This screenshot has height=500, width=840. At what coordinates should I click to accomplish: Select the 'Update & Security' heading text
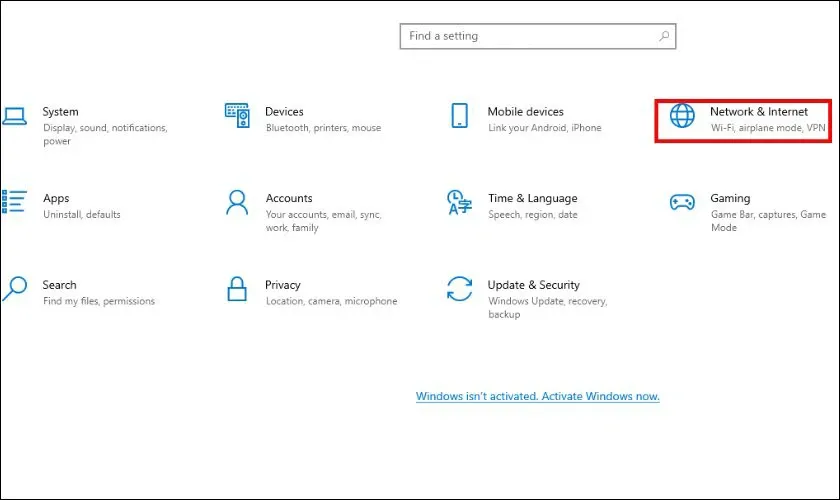533,285
